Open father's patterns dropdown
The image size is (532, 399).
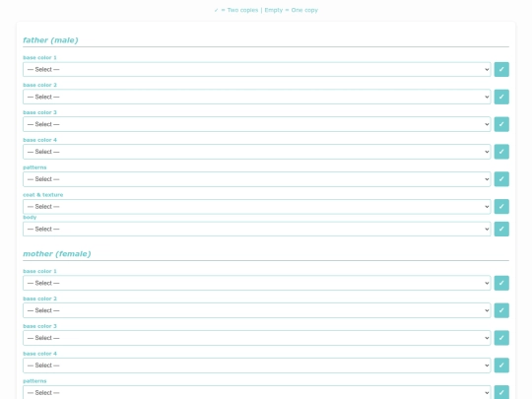point(257,179)
